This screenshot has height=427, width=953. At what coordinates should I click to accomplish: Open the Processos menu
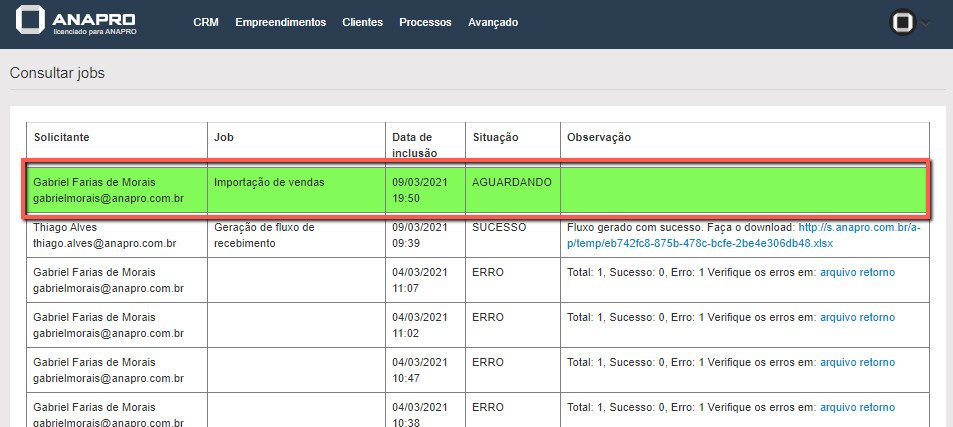click(x=425, y=22)
